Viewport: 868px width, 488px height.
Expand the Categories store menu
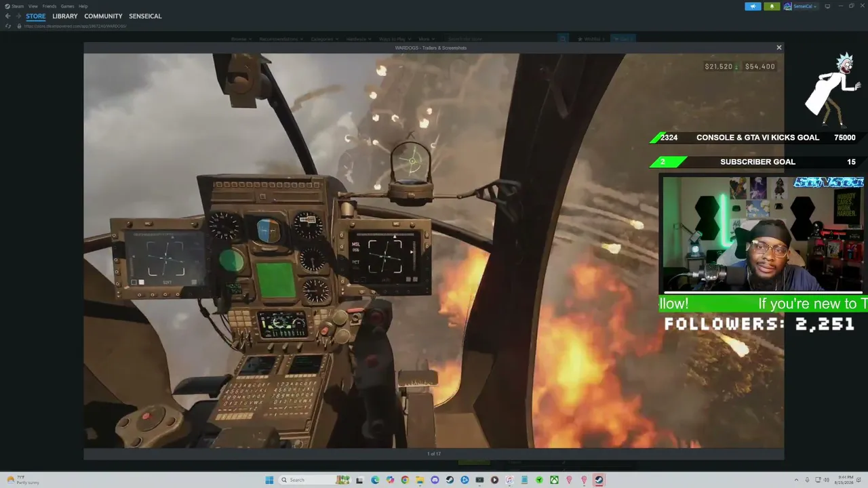(x=325, y=39)
